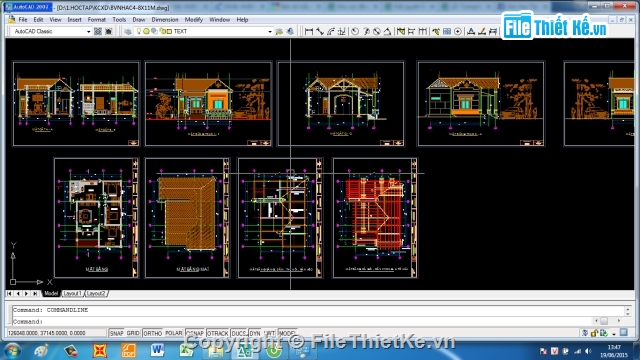Open the Window menu
Viewport: 640px width, 360px height.
click(220, 20)
